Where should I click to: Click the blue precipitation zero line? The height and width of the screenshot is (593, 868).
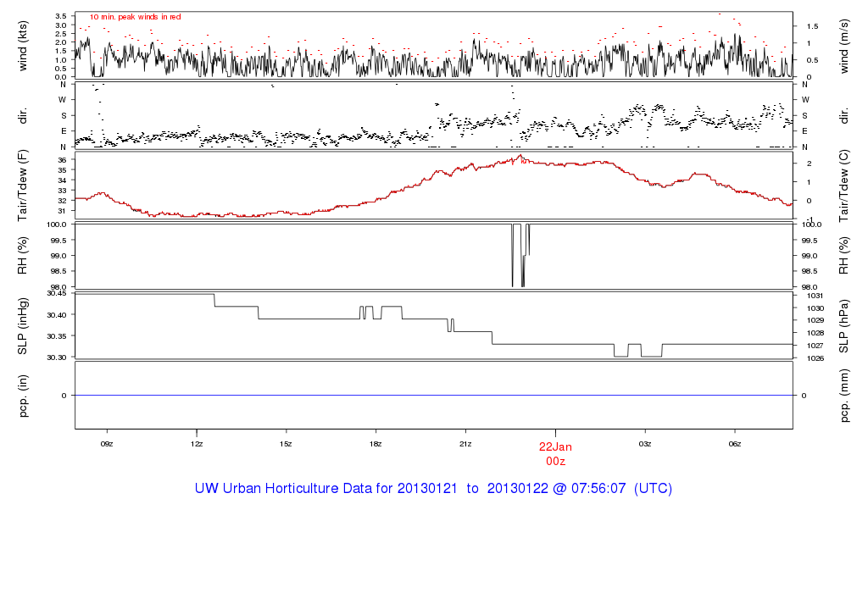434,395
